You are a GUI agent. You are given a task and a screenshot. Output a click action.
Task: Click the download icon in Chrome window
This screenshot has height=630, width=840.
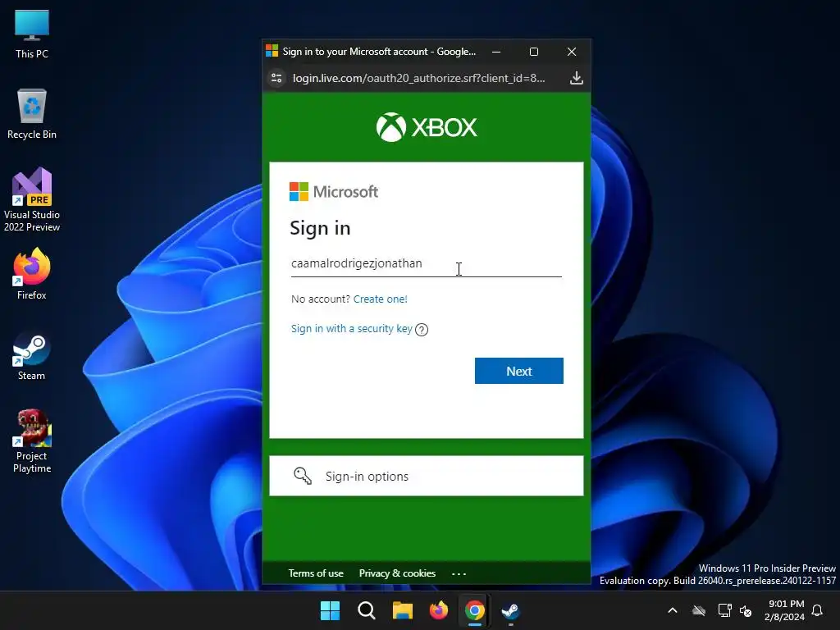[577, 78]
